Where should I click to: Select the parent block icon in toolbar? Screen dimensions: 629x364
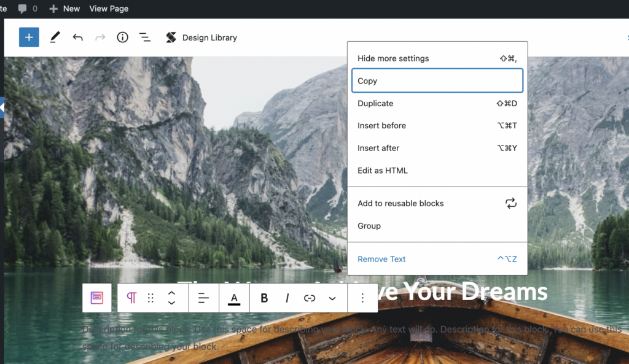tap(96, 298)
